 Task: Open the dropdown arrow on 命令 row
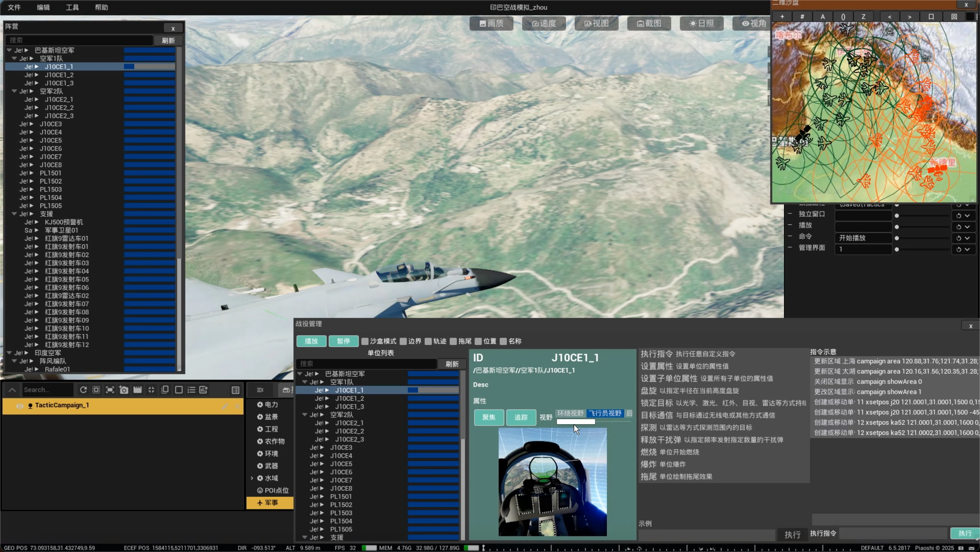tap(967, 238)
